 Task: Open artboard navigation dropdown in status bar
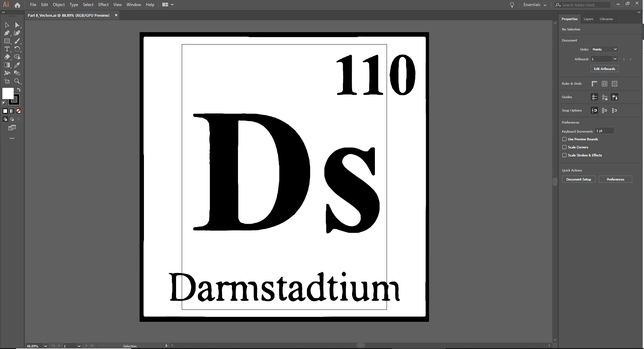(x=79, y=346)
